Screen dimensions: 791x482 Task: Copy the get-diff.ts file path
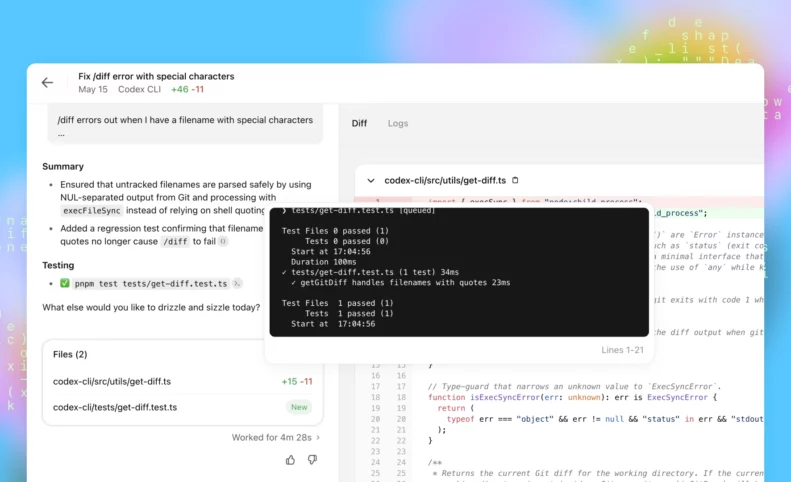pyautogui.click(x=515, y=180)
